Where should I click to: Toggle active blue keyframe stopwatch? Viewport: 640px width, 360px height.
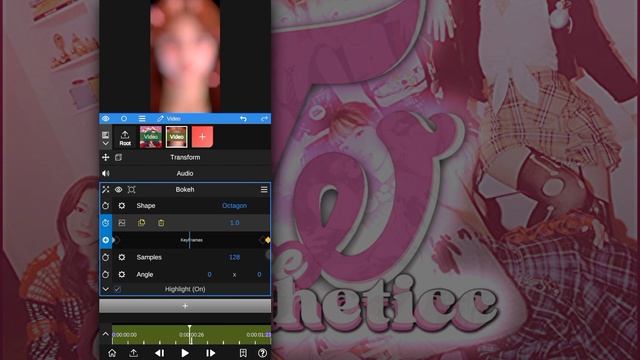106,223
